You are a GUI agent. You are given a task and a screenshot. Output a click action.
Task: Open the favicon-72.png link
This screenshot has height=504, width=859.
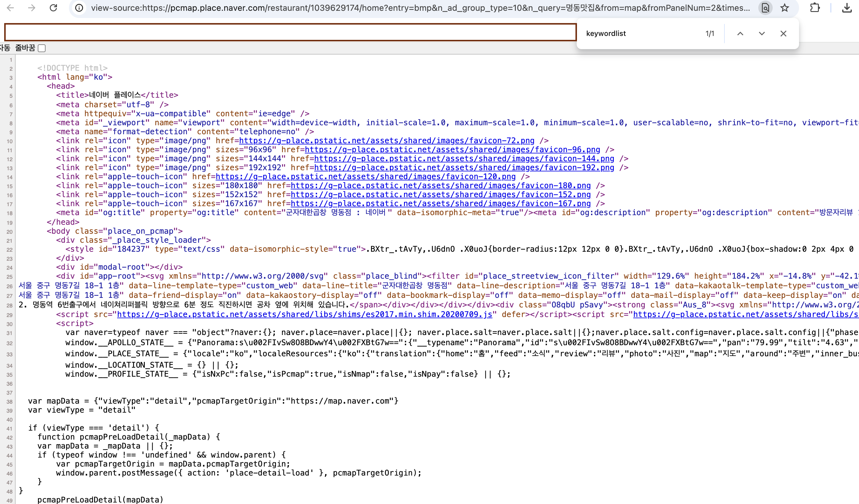click(387, 141)
